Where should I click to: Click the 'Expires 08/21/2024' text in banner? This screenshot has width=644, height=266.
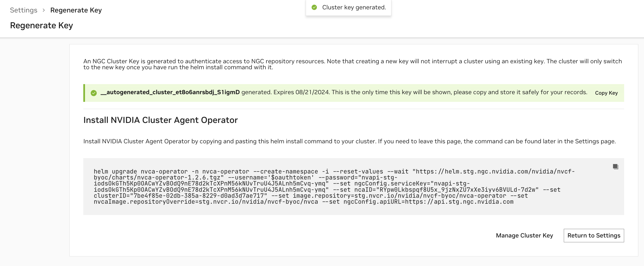click(302, 92)
